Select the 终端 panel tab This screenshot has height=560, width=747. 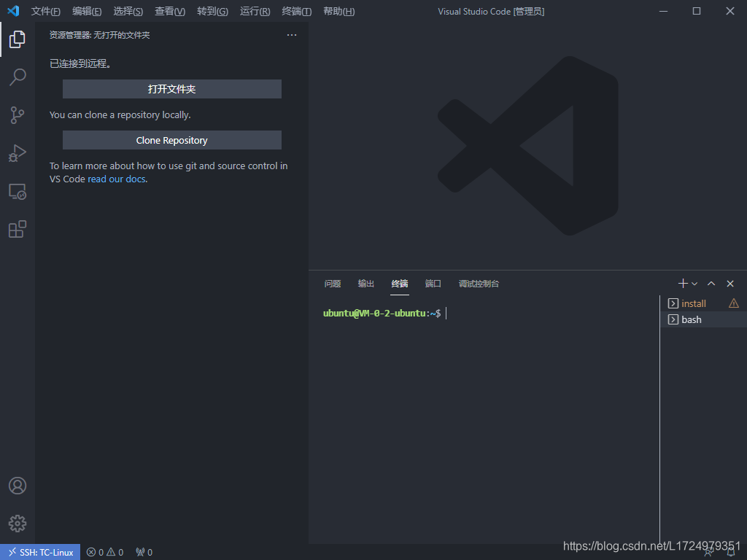tap(400, 284)
